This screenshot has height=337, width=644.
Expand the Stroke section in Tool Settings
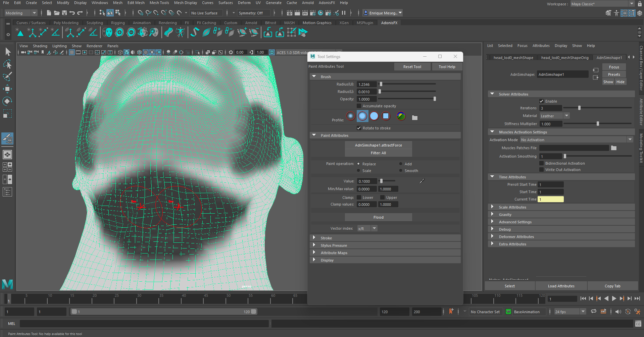pos(385,238)
